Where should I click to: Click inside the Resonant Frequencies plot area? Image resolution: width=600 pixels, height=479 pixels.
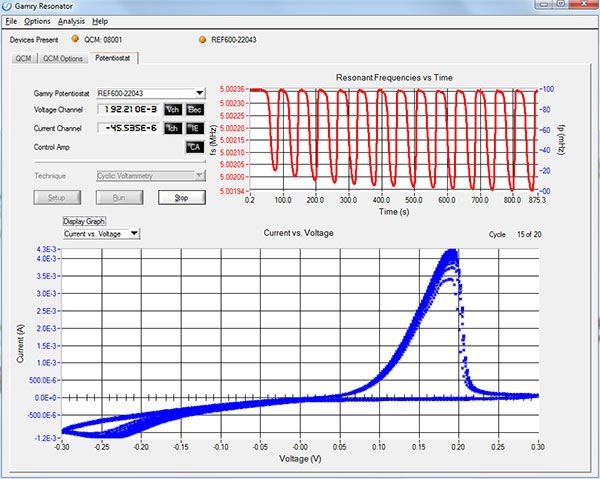[x=394, y=140]
